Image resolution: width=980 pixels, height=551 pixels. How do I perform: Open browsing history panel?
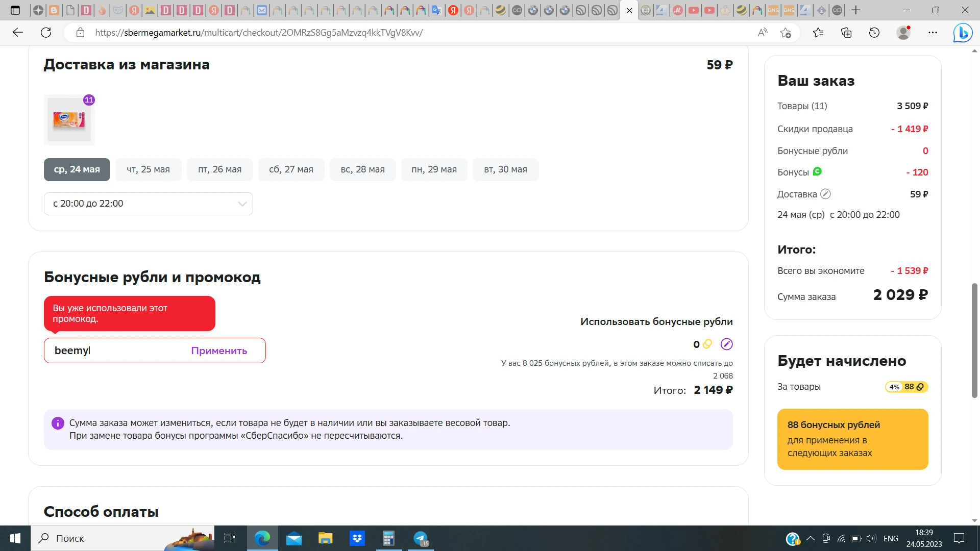(x=874, y=33)
